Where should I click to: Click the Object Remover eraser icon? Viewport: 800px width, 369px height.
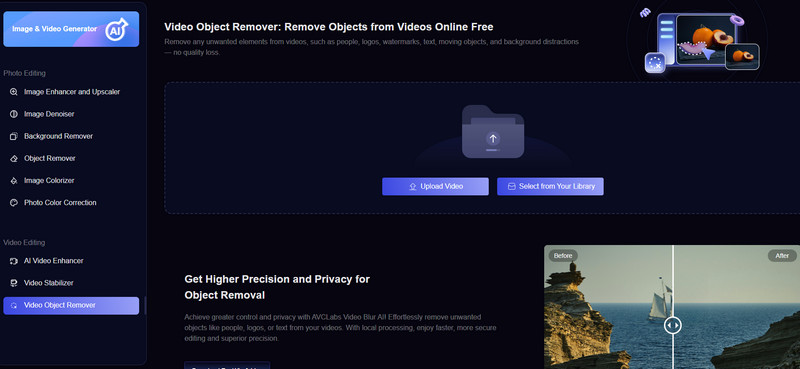pyautogui.click(x=14, y=159)
